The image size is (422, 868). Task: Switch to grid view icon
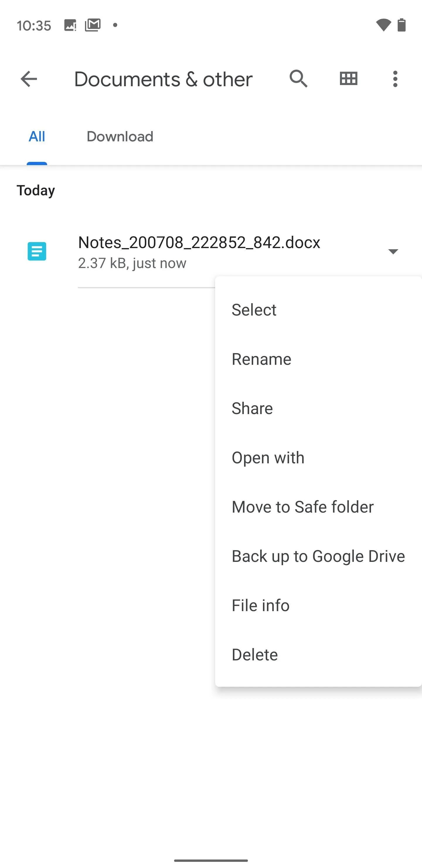348,79
